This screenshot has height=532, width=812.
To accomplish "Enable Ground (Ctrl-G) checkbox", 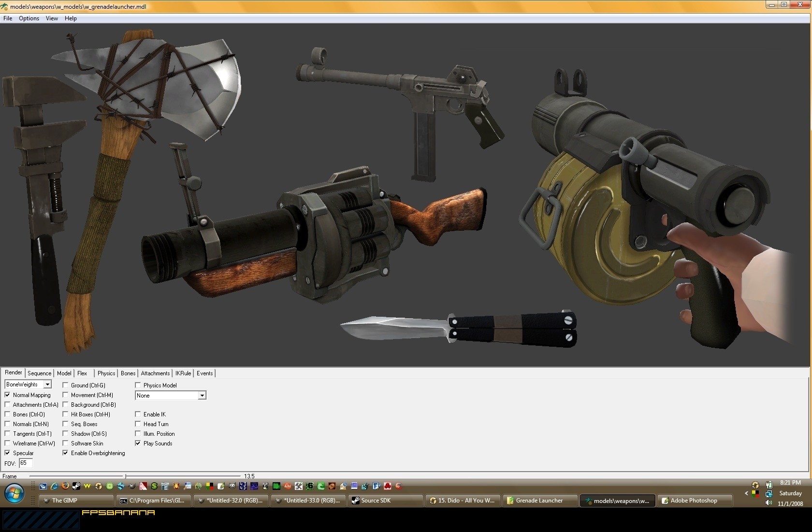I will pos(65,385).
